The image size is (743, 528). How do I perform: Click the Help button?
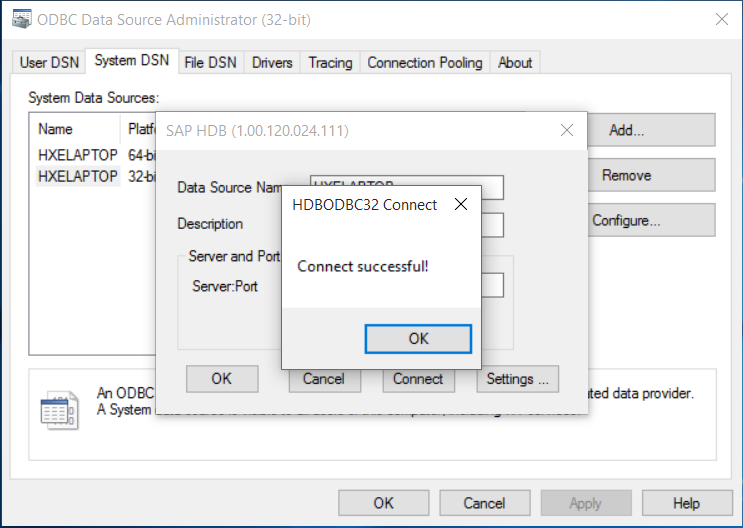click(687, 503)
